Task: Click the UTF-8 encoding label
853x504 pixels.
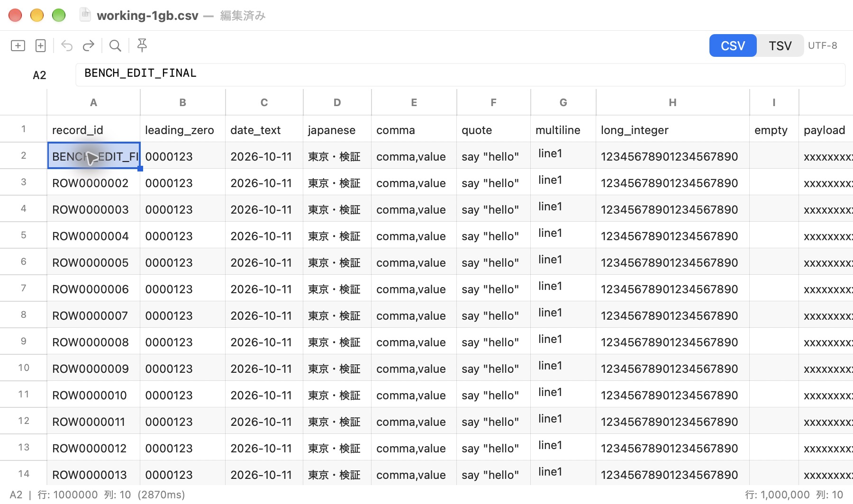Action: pyautogui.click(x=823, y=45)
